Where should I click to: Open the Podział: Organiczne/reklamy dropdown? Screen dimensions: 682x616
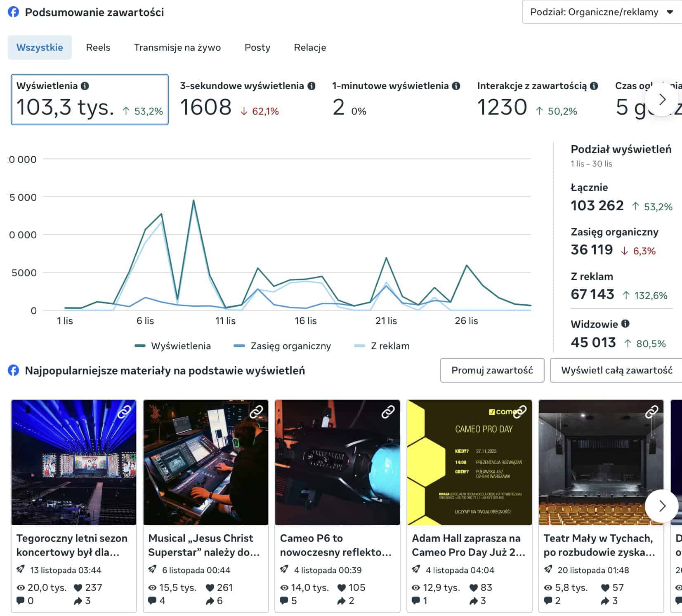[x=602, y=12]
